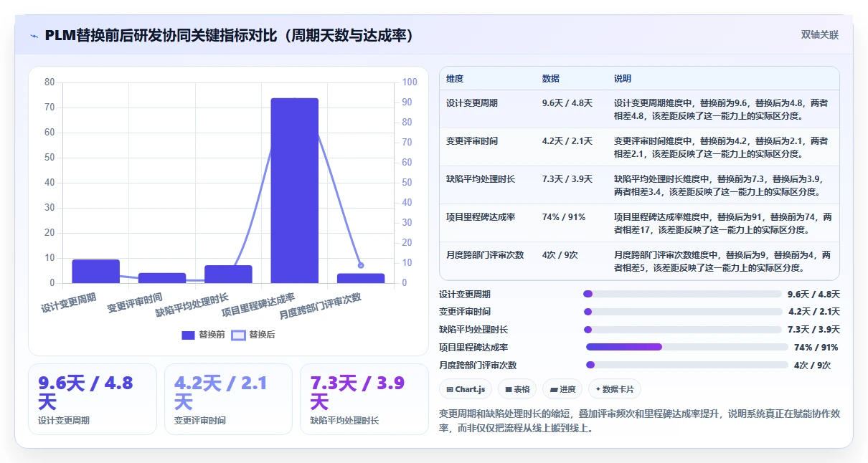Toggle the 替换前 legend item under the chart
The height and width of the screenshot is (463, 868).
coord(203,335)
